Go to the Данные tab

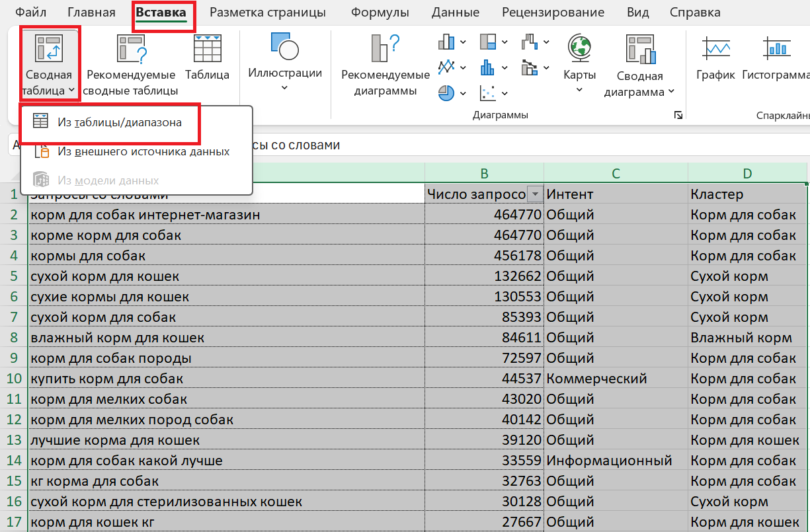pyautogui.click(x=456, y=13)
